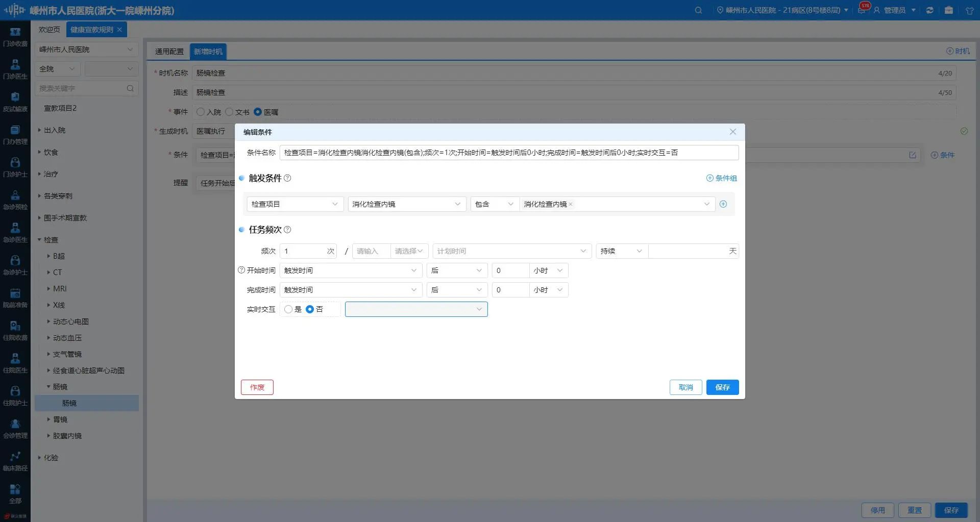Viewport: 980px width, 522px height.
Task: Select 否 radio for 实时交互
Action: point(310,309)
